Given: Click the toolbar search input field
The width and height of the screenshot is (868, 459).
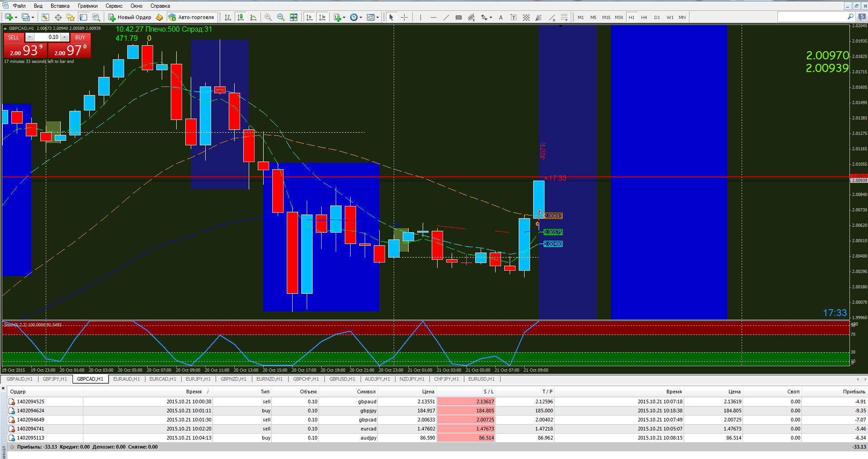Looking at the screenshot, I should tap(812, 17).
